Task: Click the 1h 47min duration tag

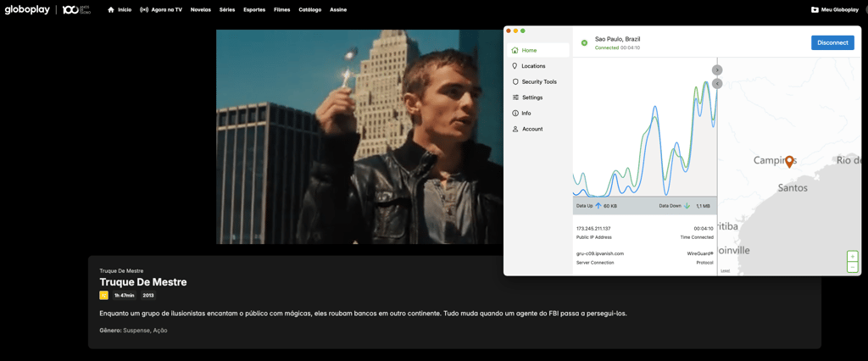Action: (125, 296)
